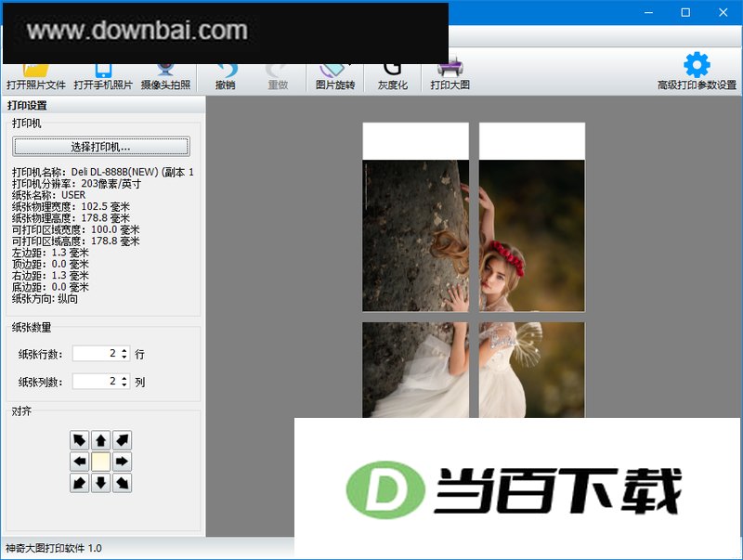Minimize the application window
Viewport: 743px width, 560px height.
648,13
